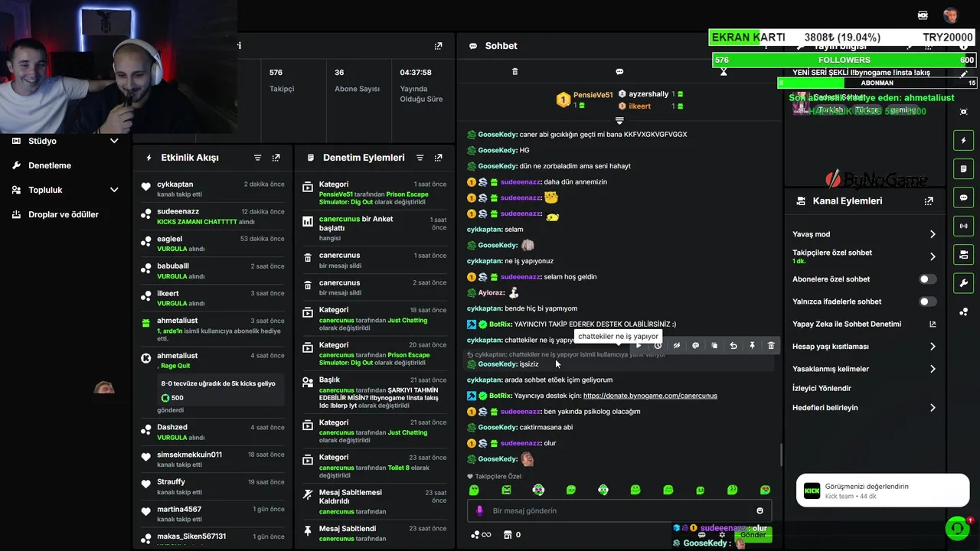Click the 36 Abone Sayısı statistic
Image resolution: width=980 pixels, height=551 pixels.
pyautogui.click(x=358, y=80)
